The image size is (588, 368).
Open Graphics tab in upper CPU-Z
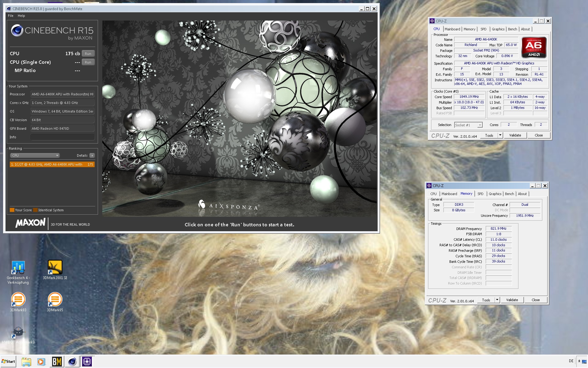pos(498,29)
